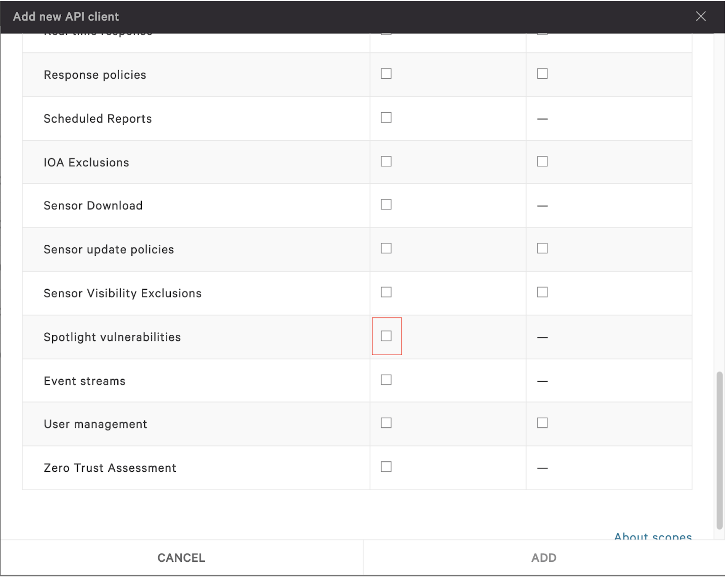Check the Event streams read checkbox
The height and width of the screenshot is (578, 728).
pos(385,380)
